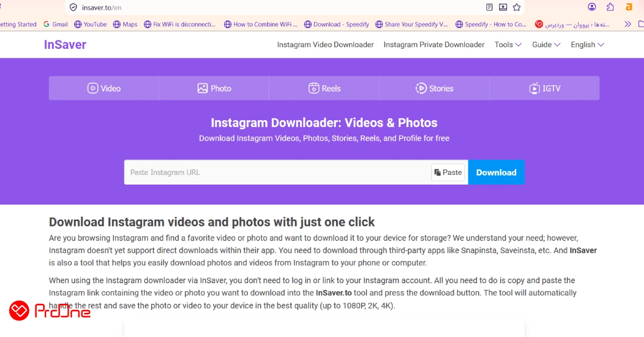Image resolution: width=644 pixels, height=337 pixels.
Task: Select the Reels tab
Action: point(324,88)
